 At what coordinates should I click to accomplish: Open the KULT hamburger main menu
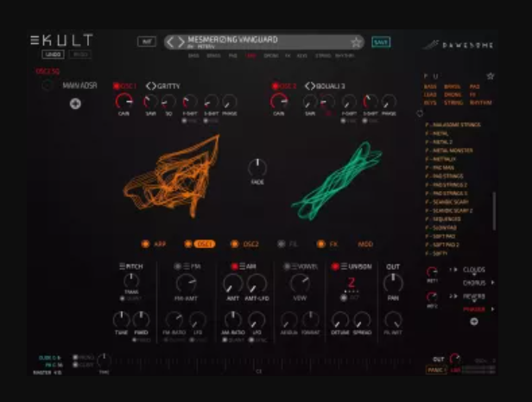tap(35, 41)
